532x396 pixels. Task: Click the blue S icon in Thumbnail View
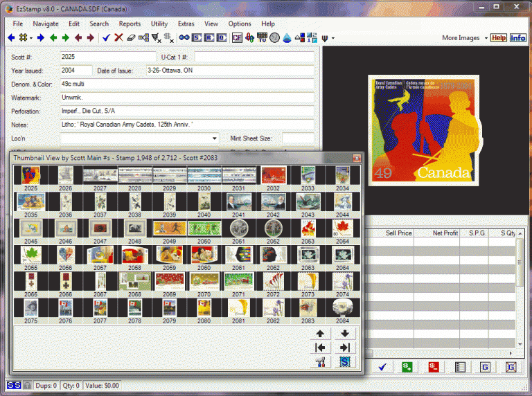345,362
